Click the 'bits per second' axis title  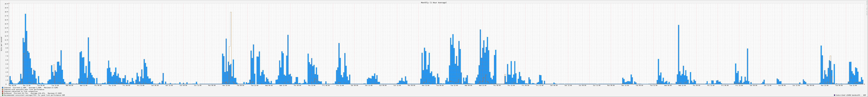(1, 44)
